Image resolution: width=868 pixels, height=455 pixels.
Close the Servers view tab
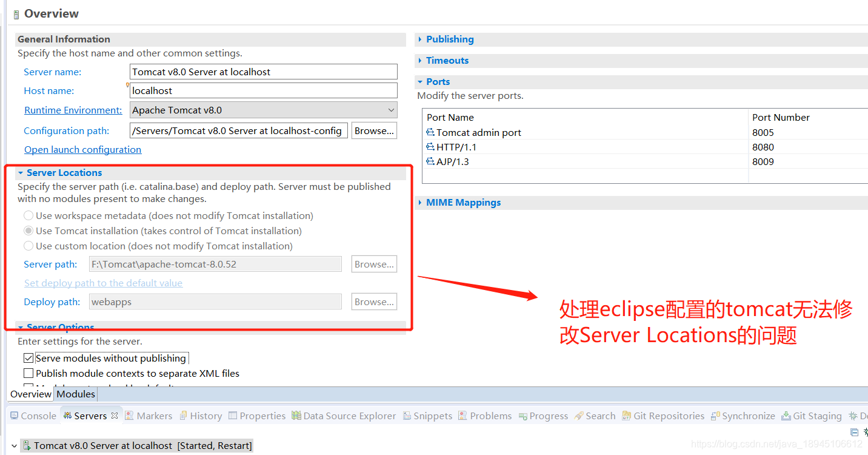(115, 416)
